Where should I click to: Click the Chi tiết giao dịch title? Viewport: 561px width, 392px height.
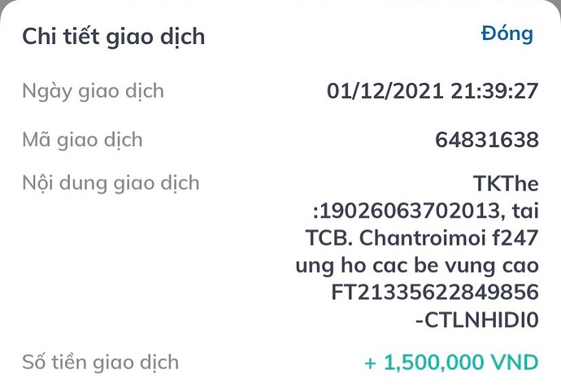113,37
